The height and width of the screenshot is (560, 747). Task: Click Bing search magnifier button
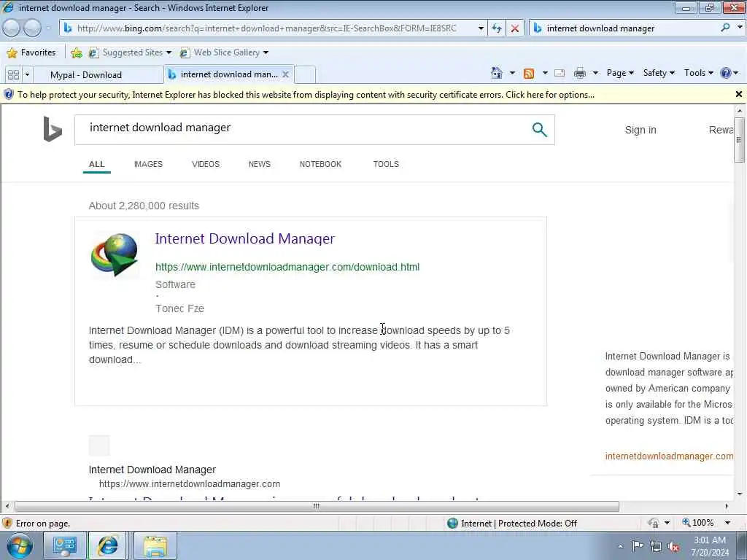coord(539,129)
